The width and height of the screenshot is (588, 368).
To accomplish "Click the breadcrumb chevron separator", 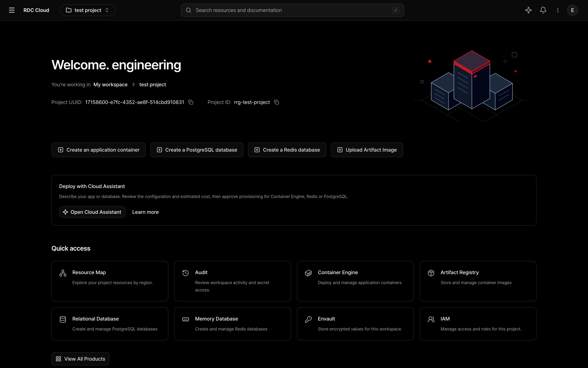I will point(133,84).
